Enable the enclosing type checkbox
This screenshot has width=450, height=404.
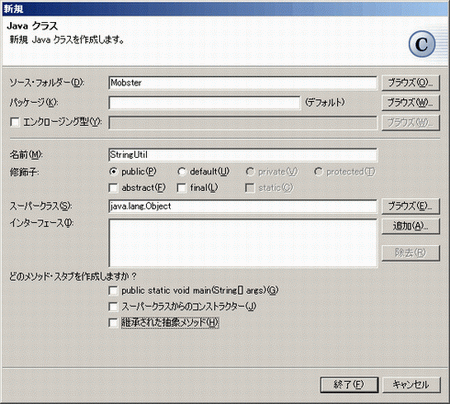15,122
